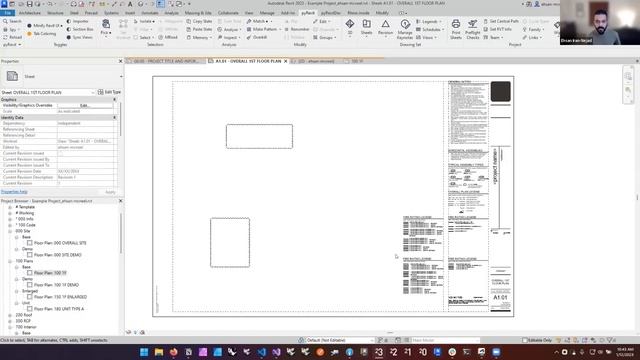The height and width of the screenshot is (360, 640).
Task: Check the Editable Only checkbox
Action: coord(525,340)
